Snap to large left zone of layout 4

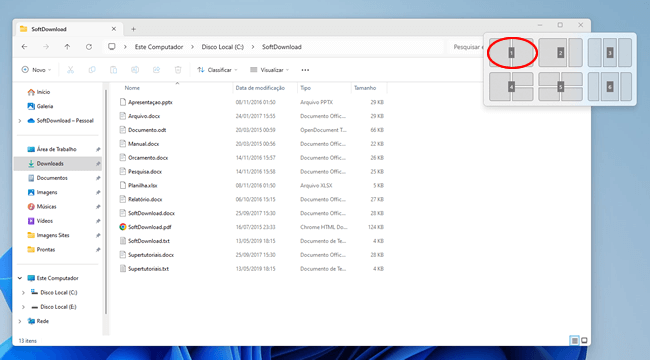500,87
